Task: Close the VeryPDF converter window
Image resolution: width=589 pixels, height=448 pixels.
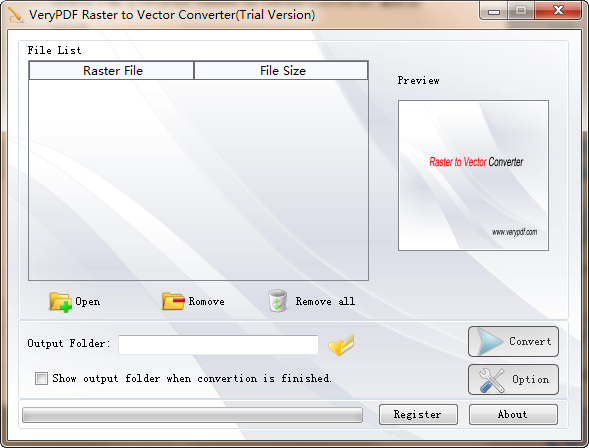Action: click(x=558, y=11)
